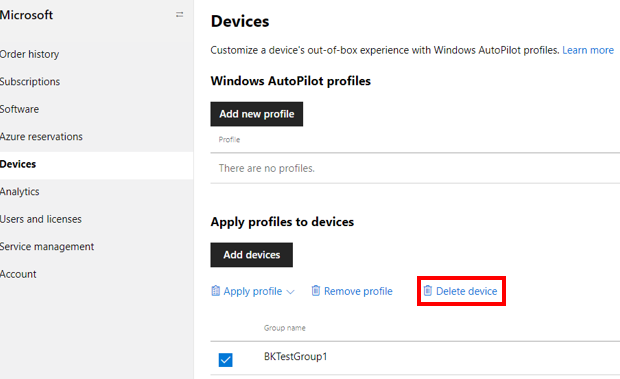620x379 pixels.
Task: Click the Add devices button
Action: tap(251, 255)
